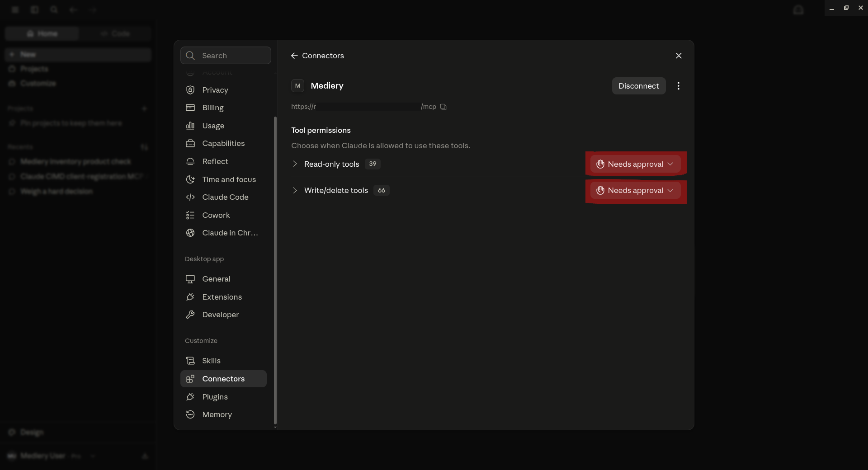The image size is (868, 470).
Task: Copy the Mediery MCP URL
Action: coord(443,107)
